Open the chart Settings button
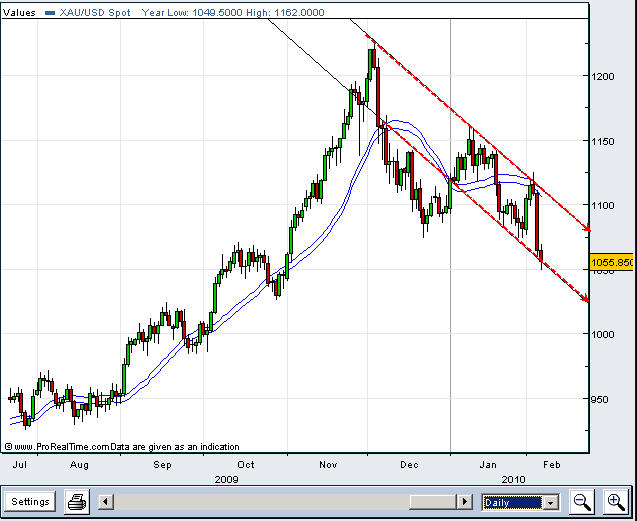 [30, 502]
